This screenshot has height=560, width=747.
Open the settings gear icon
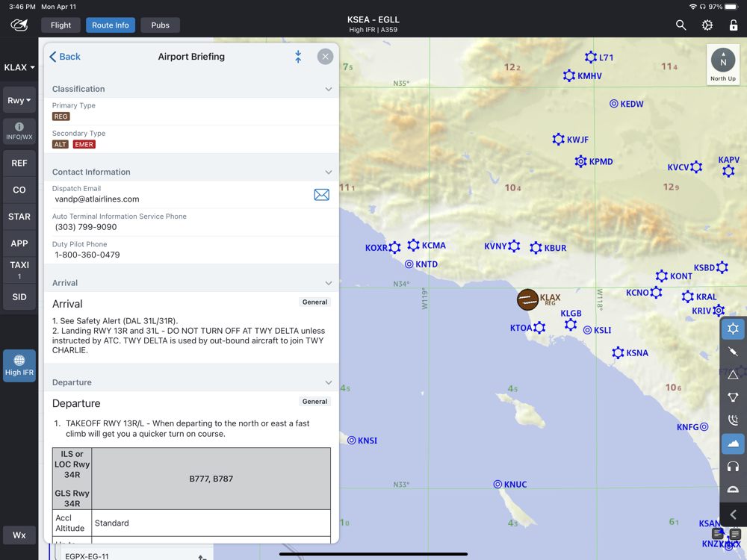[707, 25]
